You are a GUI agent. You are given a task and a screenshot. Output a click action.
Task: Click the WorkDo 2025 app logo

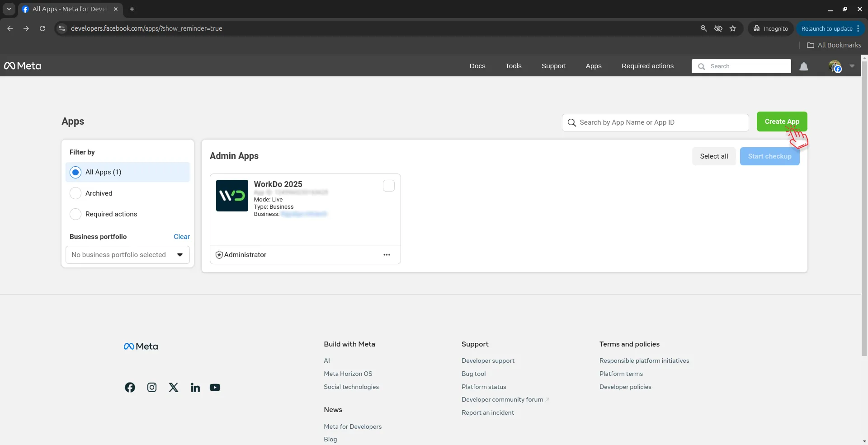[x=231, y=195]
